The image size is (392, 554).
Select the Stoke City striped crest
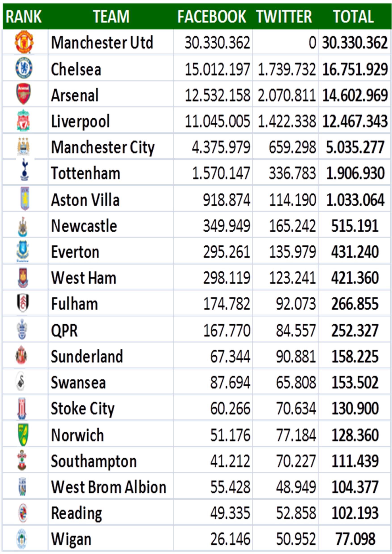pyautogui.click(x=22, y=409)
